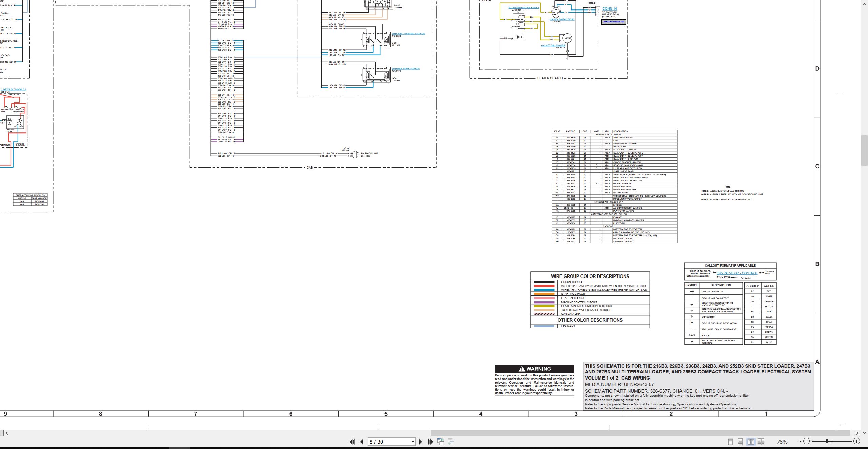868x449 pixels.
Task: Click the CIRCUIT CONNECTED symbol row
Action: (x=713, y=292)
